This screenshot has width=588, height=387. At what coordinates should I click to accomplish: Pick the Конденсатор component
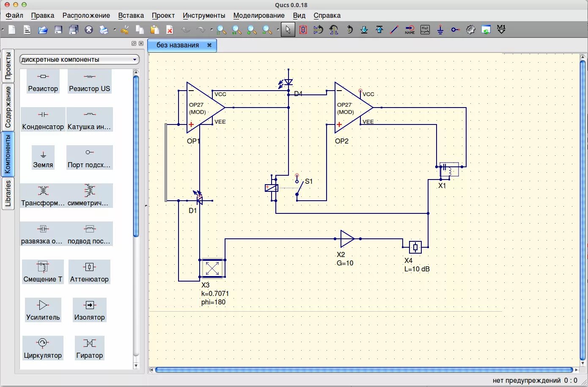43,120
